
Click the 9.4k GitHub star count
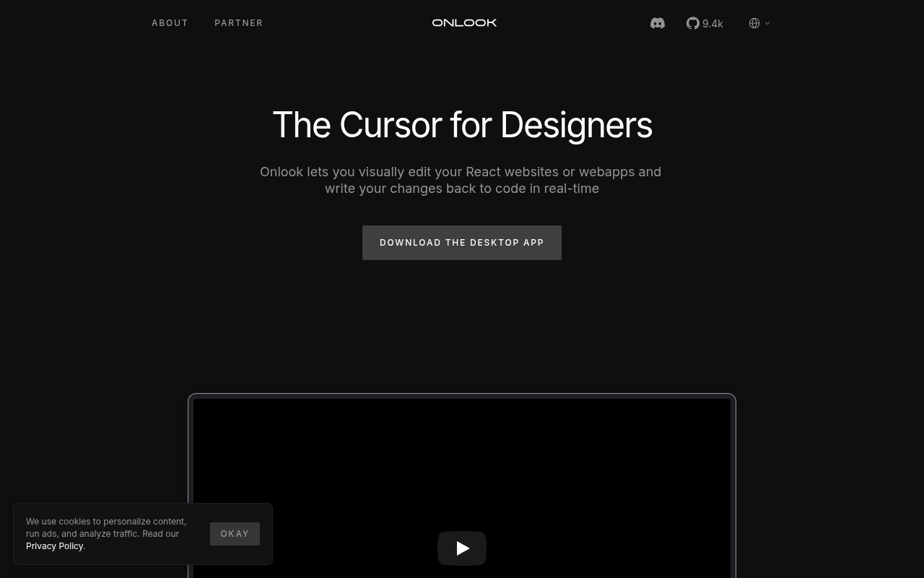(x=712, y=24)
